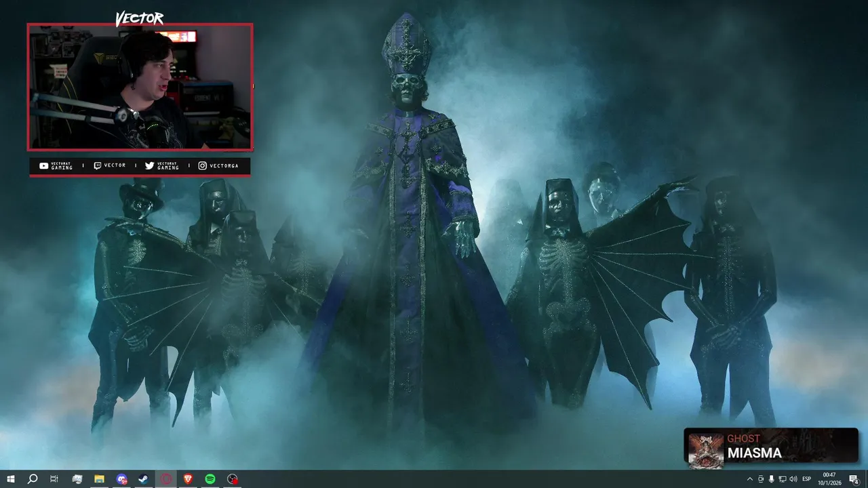The width and height of the screenshot is (868, 488).
Task: Open Windows search from the taskbar
Action: coord(32,479)
